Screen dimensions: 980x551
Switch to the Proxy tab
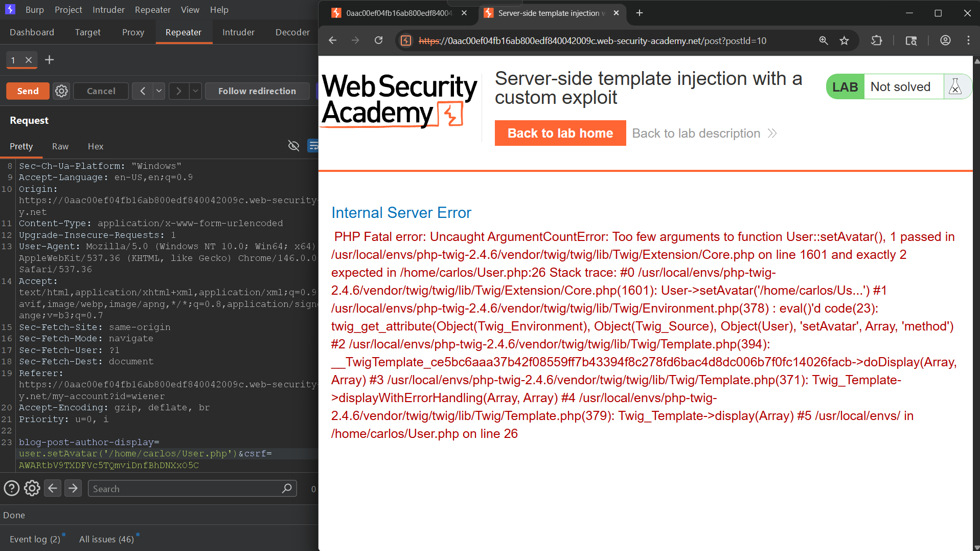point(133,32)
